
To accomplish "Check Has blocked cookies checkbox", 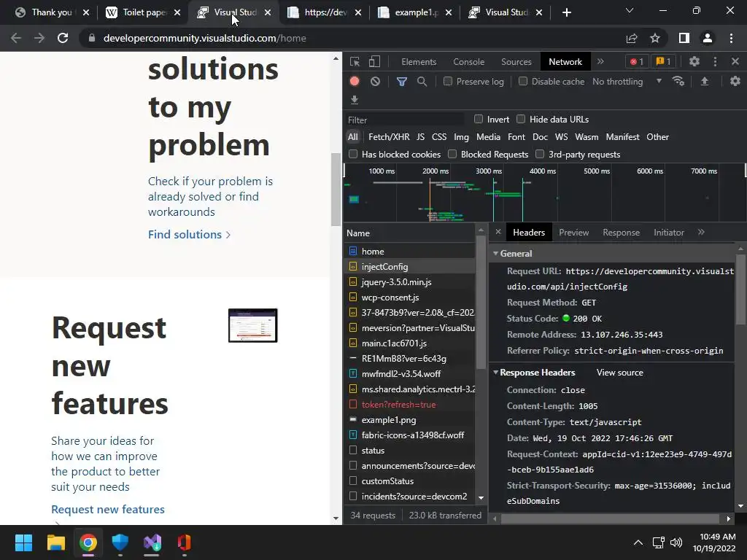I will tap(353, 154).
